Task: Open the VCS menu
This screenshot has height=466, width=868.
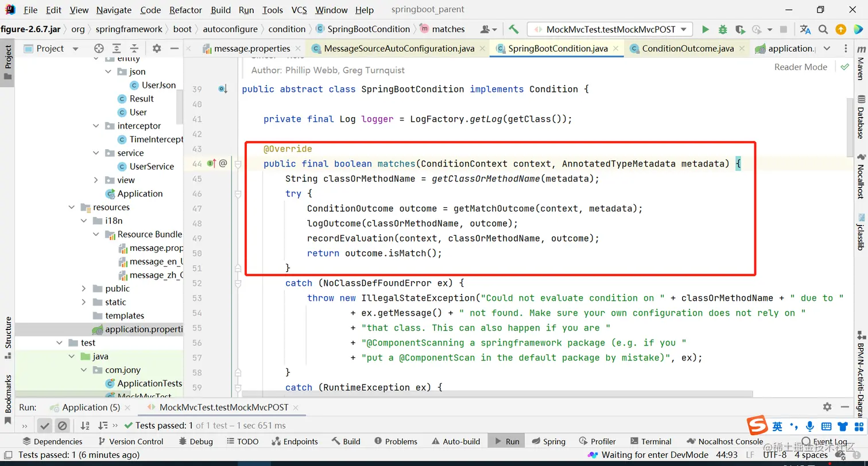Action: [299, 10]
